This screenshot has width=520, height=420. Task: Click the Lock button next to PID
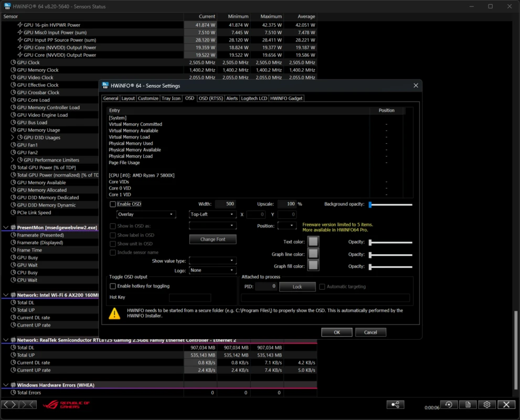point(298,287)
